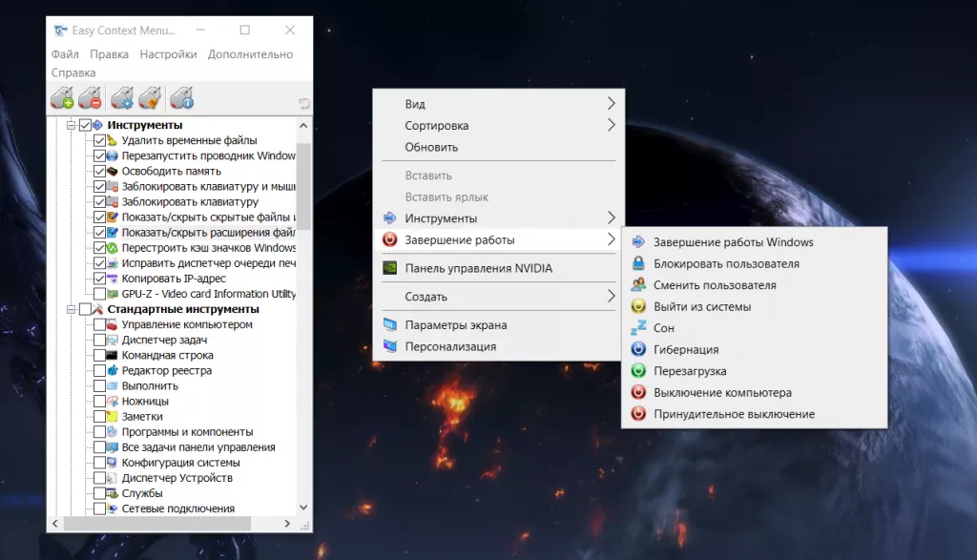Screen dimensions: 977x560
Task: Click Обновить in the desktop context menu
Action: [x=431, y=147]
